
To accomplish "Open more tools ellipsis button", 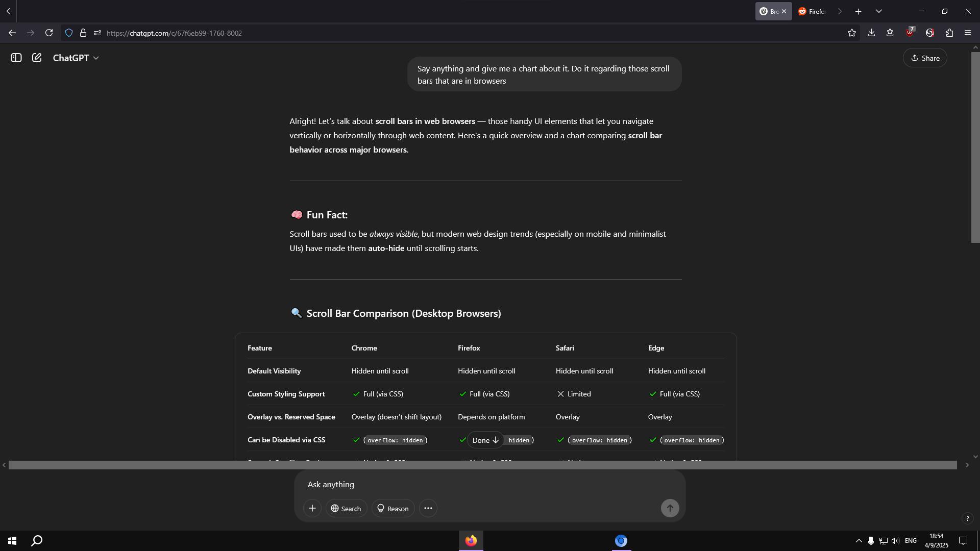I will 428,508.
